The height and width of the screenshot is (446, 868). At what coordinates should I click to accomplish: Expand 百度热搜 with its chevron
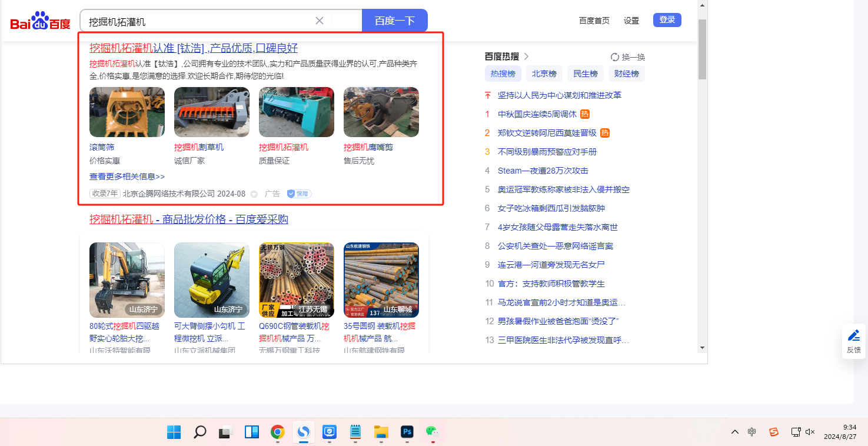527,56
